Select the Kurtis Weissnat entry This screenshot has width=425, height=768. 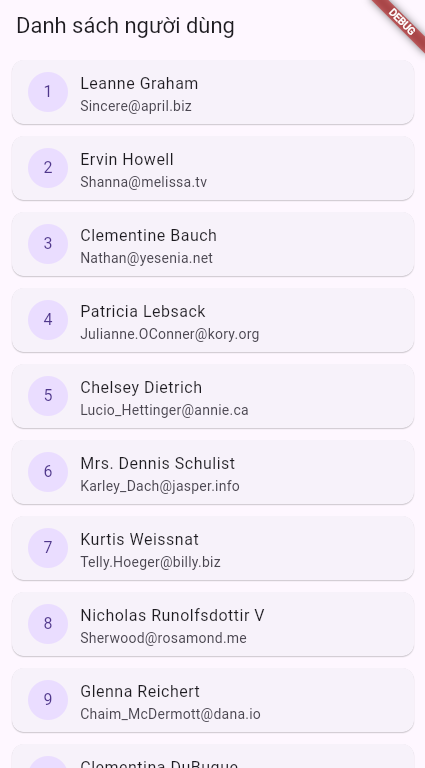click(x=212, y=548)
